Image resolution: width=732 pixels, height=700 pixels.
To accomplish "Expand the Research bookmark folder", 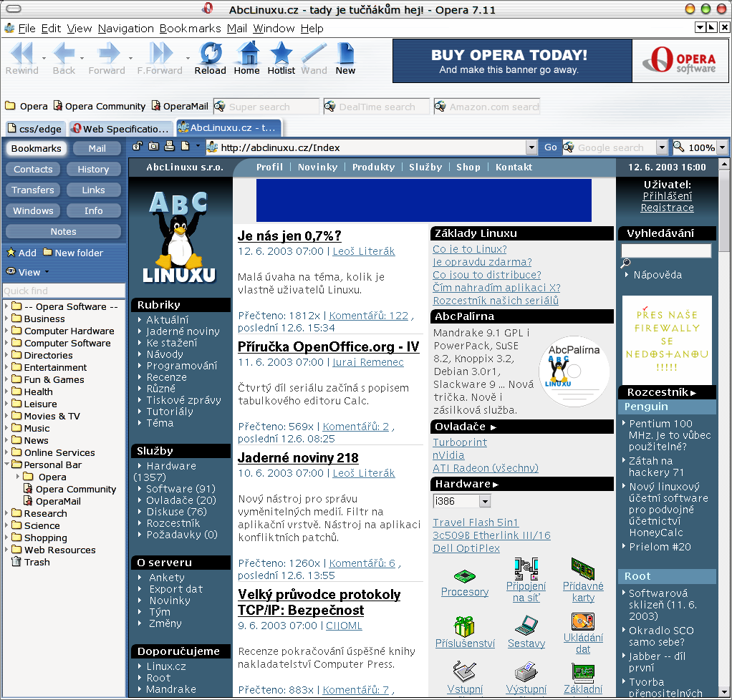I will 6,513.
